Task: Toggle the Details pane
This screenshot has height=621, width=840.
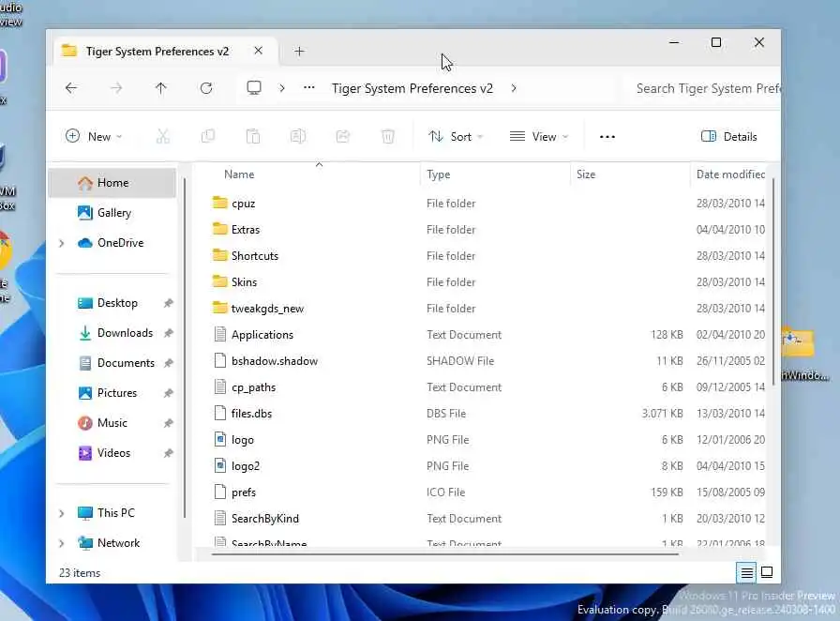Action: 728,136
